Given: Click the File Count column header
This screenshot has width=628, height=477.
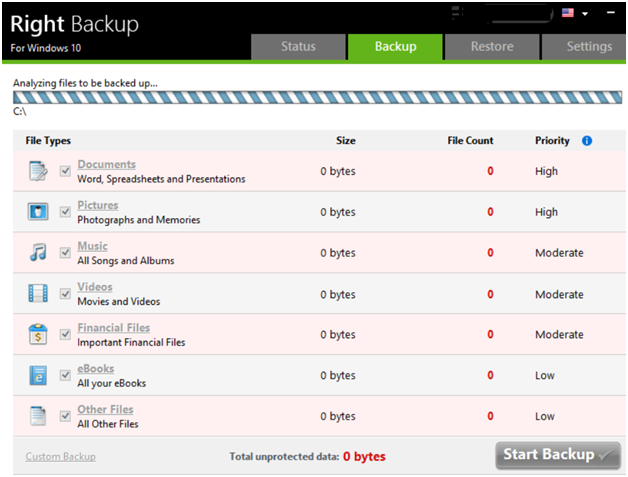Looking at the screenshot, I should tap(470, 141).
